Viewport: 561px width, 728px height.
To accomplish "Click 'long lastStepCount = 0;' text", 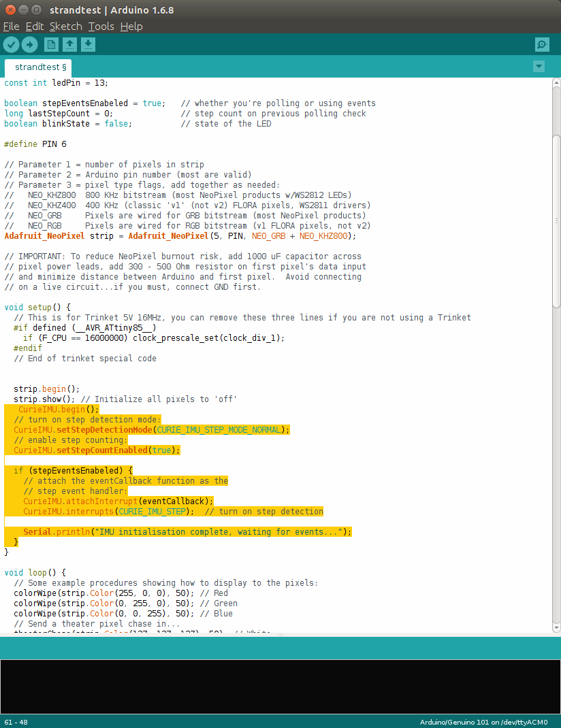I will (x=59, y=114).
